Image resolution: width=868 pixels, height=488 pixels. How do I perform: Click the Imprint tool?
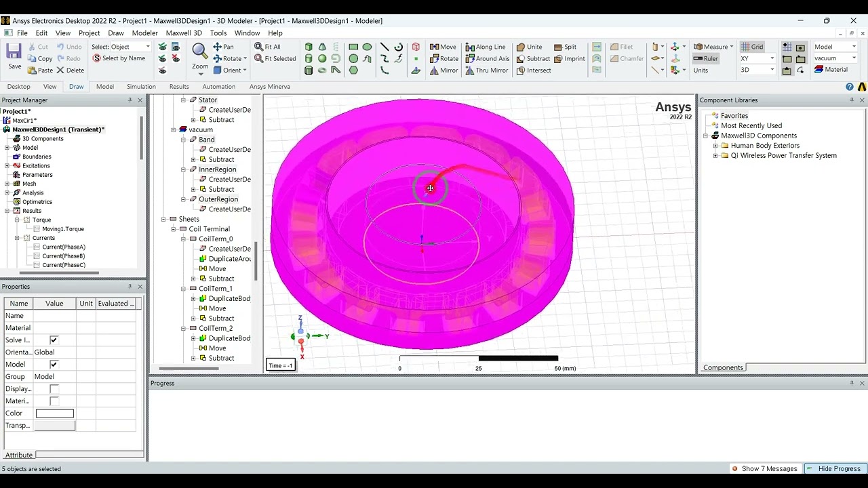[569, 58]
